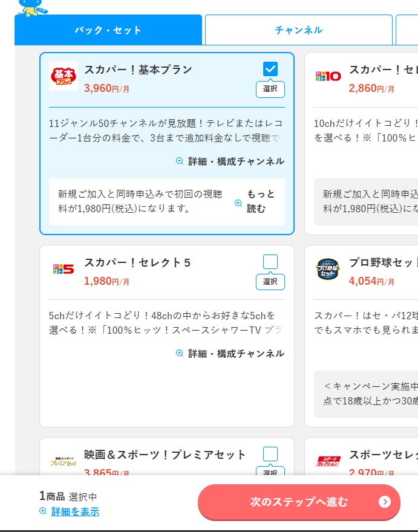Image resolution: width=418 pixels, height=532 pixels.
Task: Click the 11ジャンル50チャンネル description text
Action: (166, 131)
